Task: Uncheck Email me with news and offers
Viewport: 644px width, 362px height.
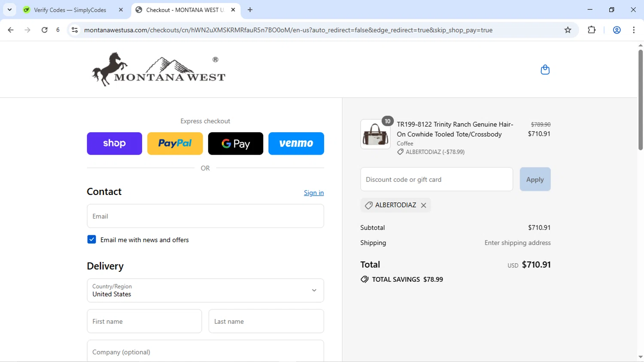Action: 91,240
